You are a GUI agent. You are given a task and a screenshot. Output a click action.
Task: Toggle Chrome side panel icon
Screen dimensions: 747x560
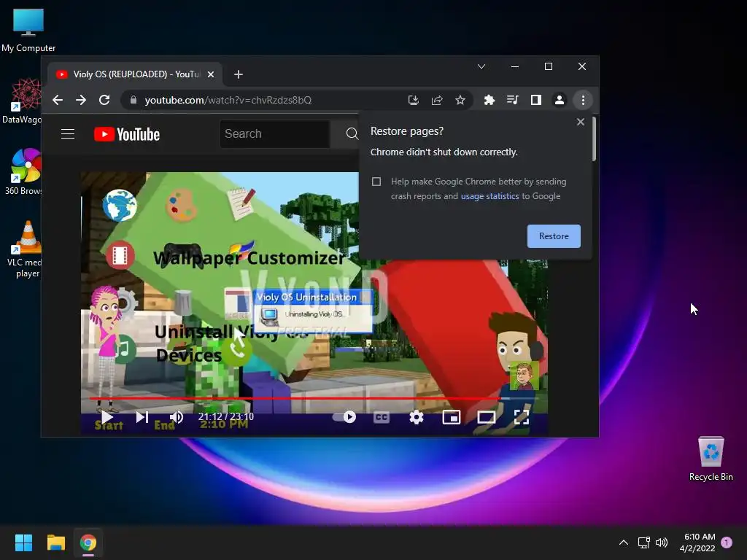(x=536, y=100)
